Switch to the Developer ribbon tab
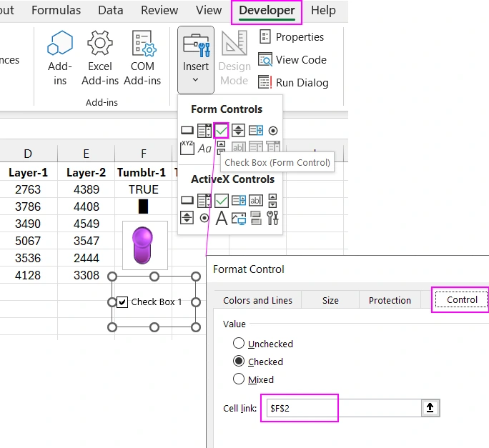This screenshot has width=489, height=448. (267, 11)
